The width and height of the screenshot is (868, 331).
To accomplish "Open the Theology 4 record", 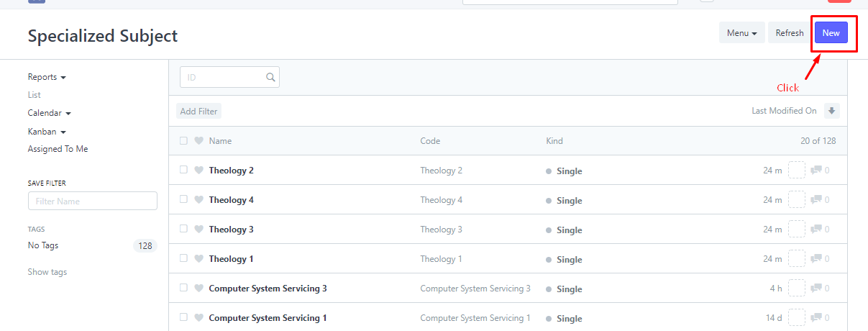I will pos(231,200).
